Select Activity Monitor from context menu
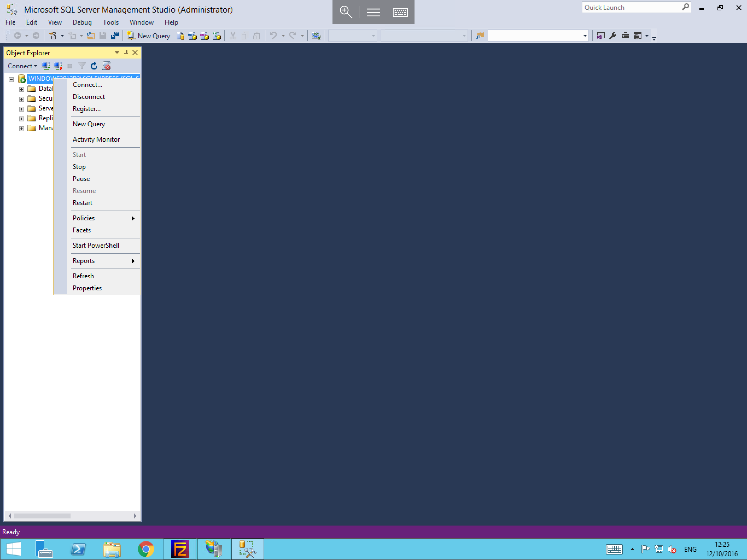 click(x=96, y=139)
